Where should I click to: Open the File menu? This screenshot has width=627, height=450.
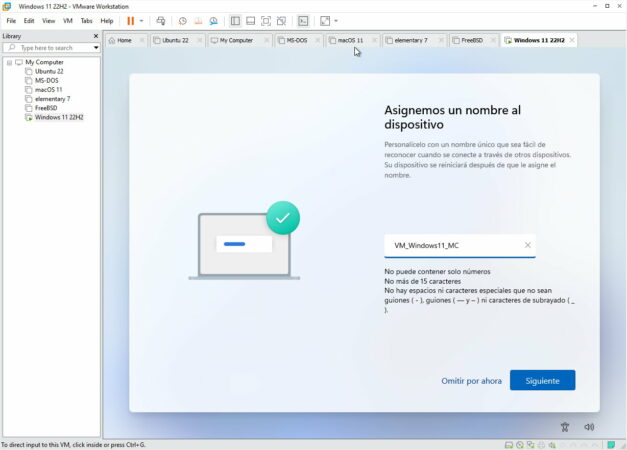pos(11,21)
